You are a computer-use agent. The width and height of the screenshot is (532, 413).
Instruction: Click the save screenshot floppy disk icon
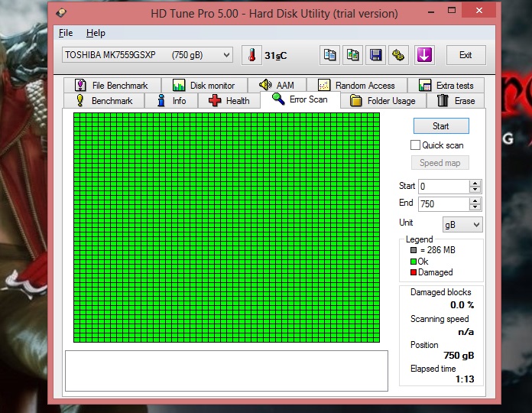[x=375, y=55]
